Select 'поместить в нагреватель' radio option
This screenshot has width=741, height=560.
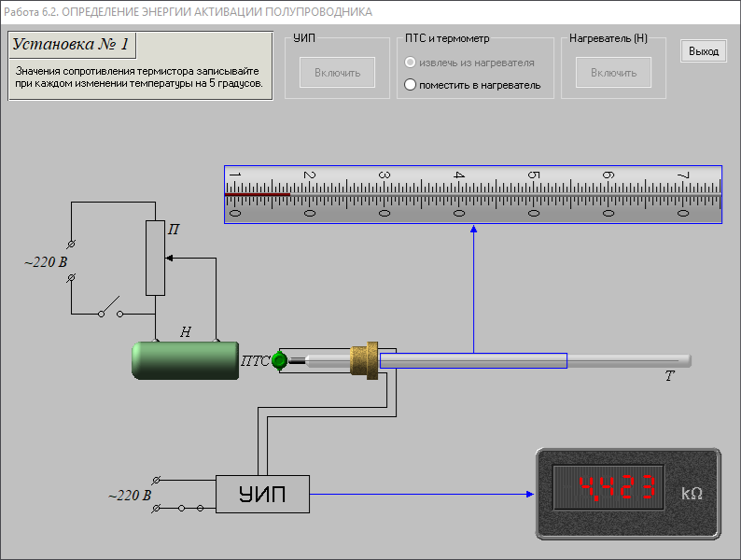coord(410,85)
